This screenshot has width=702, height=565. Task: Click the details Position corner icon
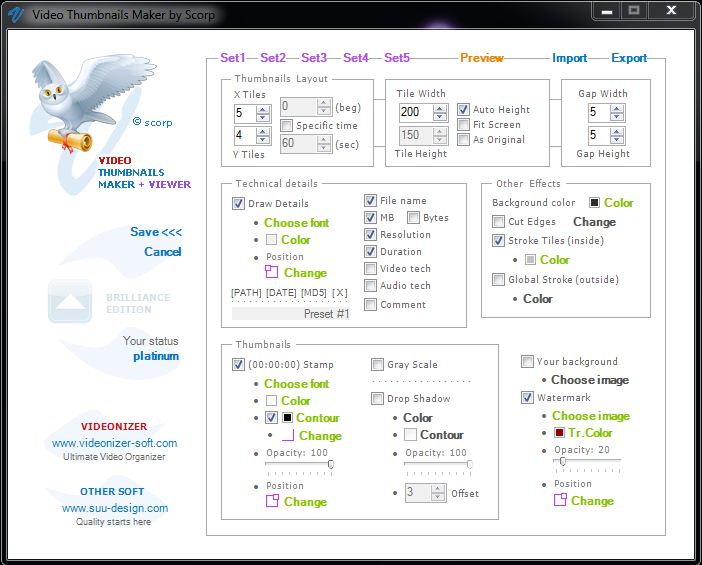coord(271,272)
